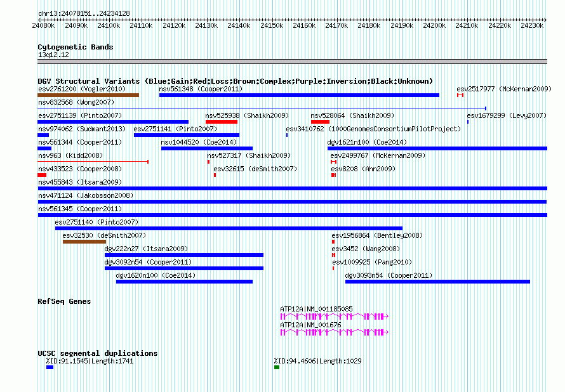Open esv1679299 (Levy2007) label
The width and height of the screenshot is (565, 392).
point(507,115)
